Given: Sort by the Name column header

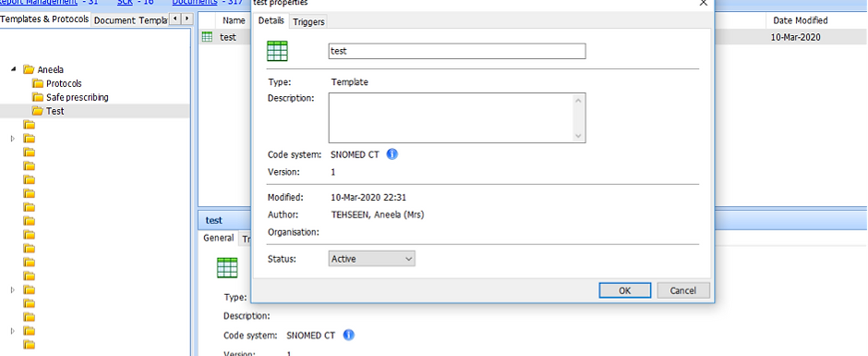Looking at the screenshot, I should tap(234, 20).
